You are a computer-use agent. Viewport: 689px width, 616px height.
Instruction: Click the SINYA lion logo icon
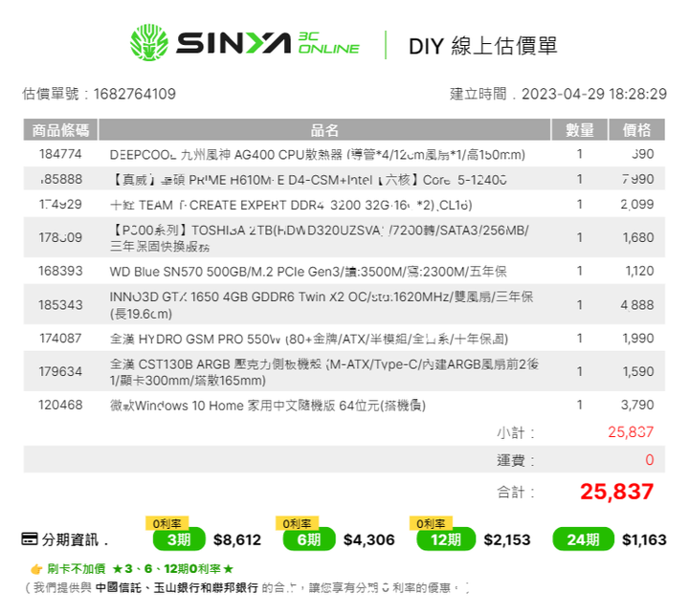(x=149, y=43)
